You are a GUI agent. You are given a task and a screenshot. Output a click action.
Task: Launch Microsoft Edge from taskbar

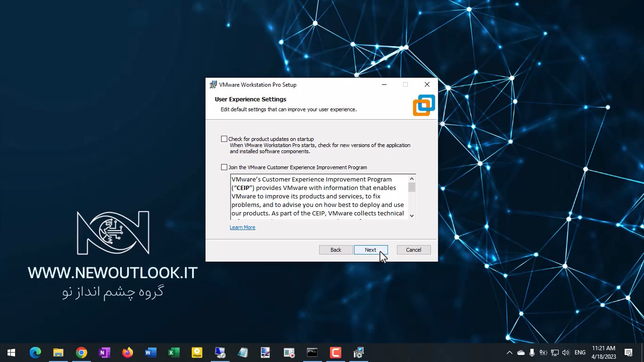tap(35, 353)
